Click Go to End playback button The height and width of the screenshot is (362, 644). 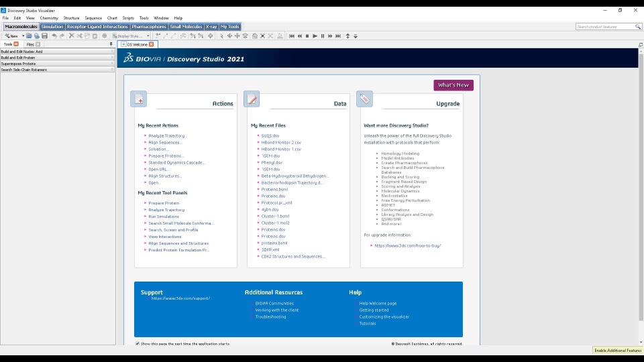pyautogui.click(x=338, y=36)
